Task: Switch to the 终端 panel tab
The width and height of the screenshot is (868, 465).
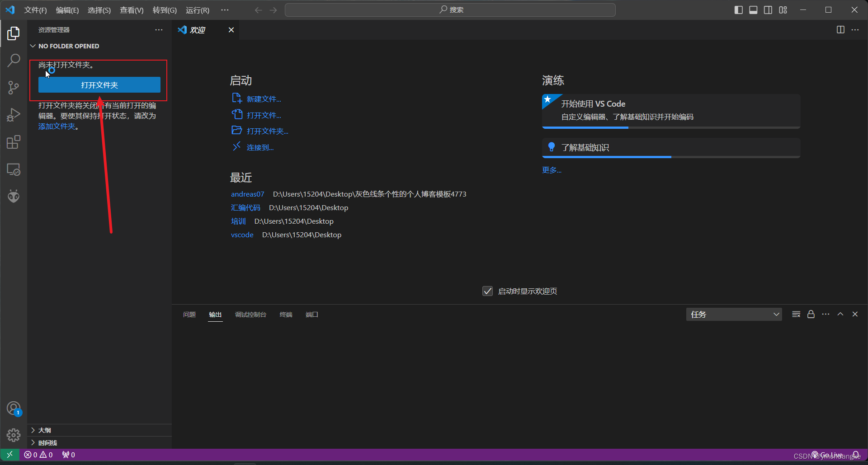Action: point(286,315)
